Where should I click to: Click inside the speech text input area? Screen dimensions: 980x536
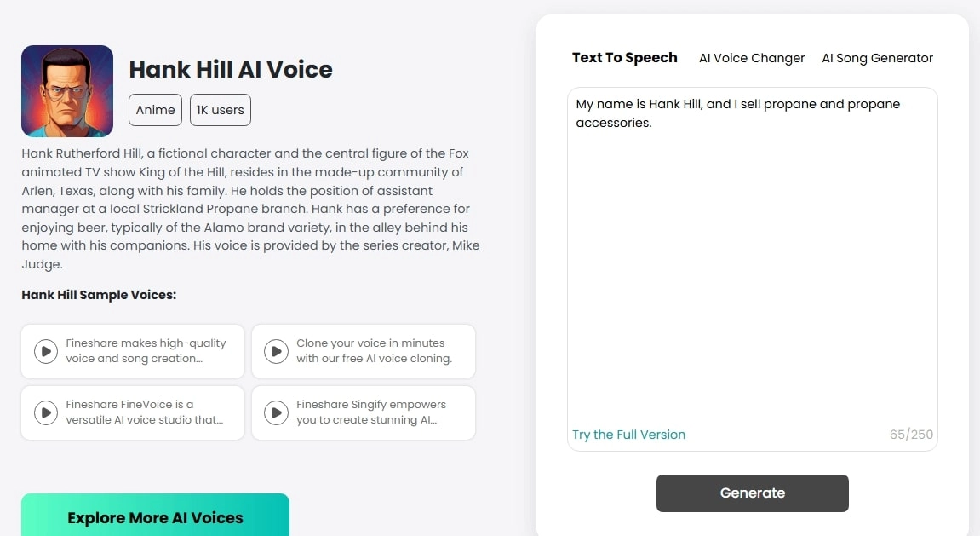(x=752, y=256)
